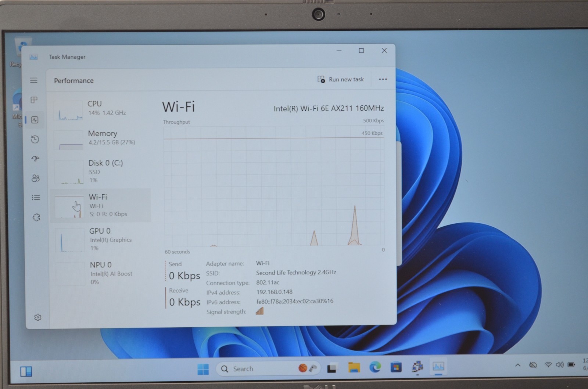Click the Wi-Fi throughput graph
This screenshot has width=588, height=389.
click(274, 186)
